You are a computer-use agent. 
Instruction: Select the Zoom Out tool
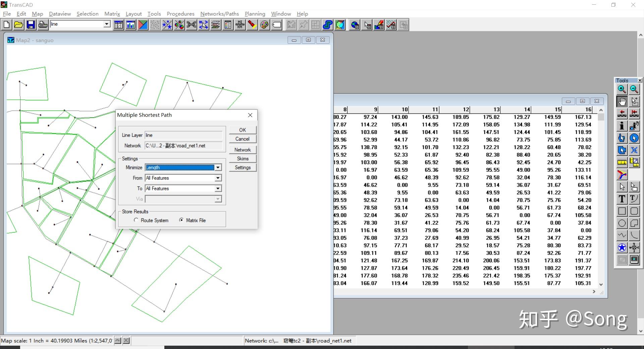click(634, 89)
